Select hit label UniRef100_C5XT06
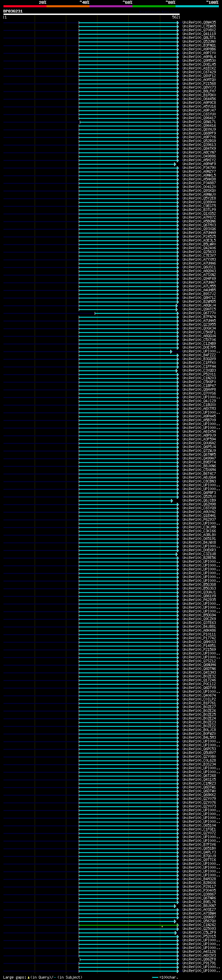 (199, 340)
